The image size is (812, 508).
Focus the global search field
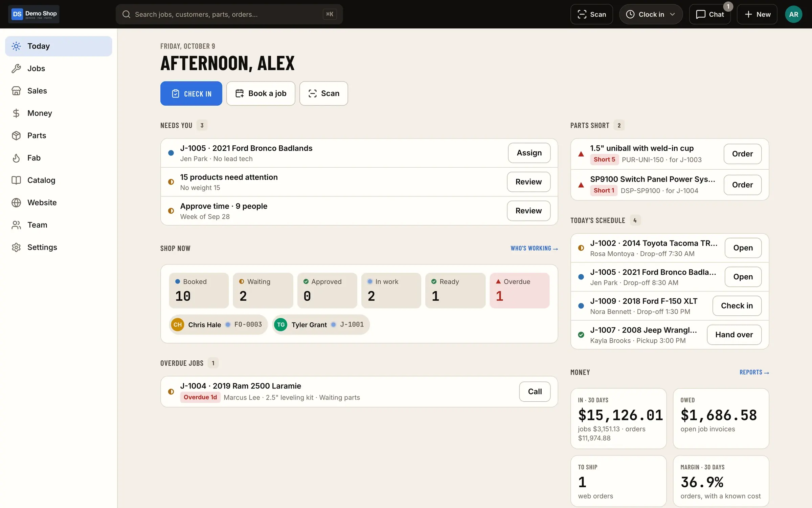click(229, 14)
